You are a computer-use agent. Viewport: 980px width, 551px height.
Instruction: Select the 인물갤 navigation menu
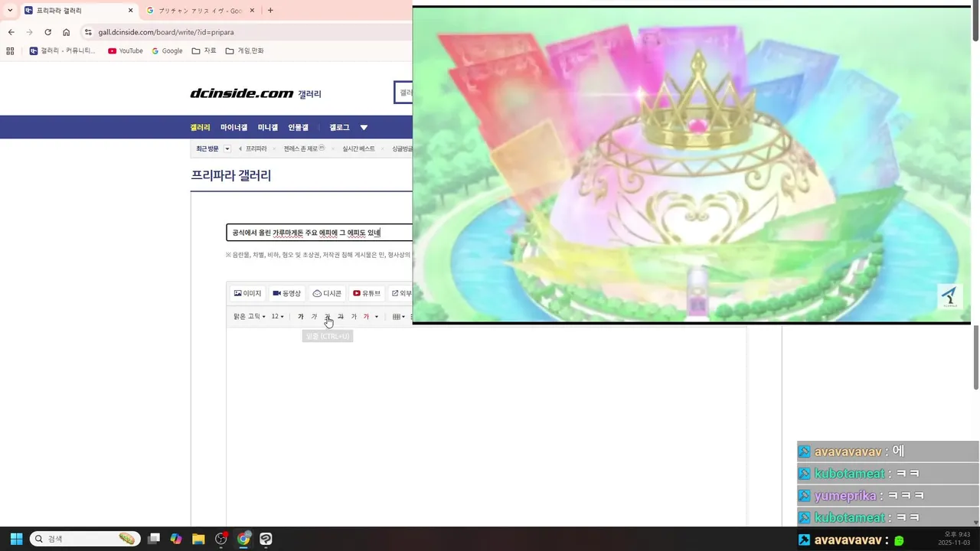point(299,128)
